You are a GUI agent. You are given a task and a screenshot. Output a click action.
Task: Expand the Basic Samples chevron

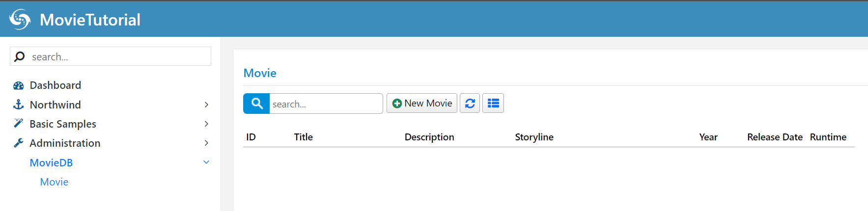206,124
